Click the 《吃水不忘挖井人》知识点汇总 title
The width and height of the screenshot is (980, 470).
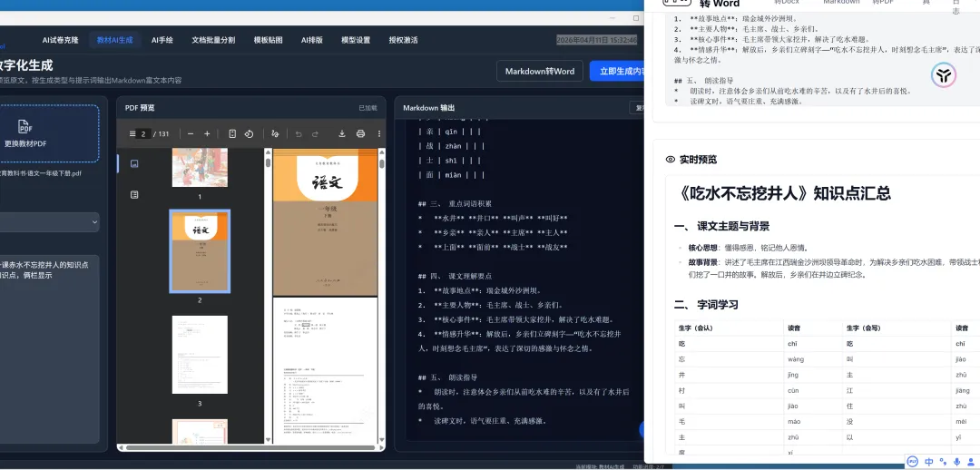[x=784, y=193]
